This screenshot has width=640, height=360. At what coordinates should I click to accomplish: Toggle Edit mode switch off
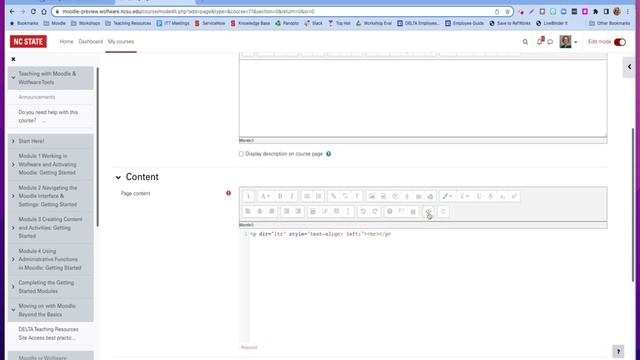620,42
